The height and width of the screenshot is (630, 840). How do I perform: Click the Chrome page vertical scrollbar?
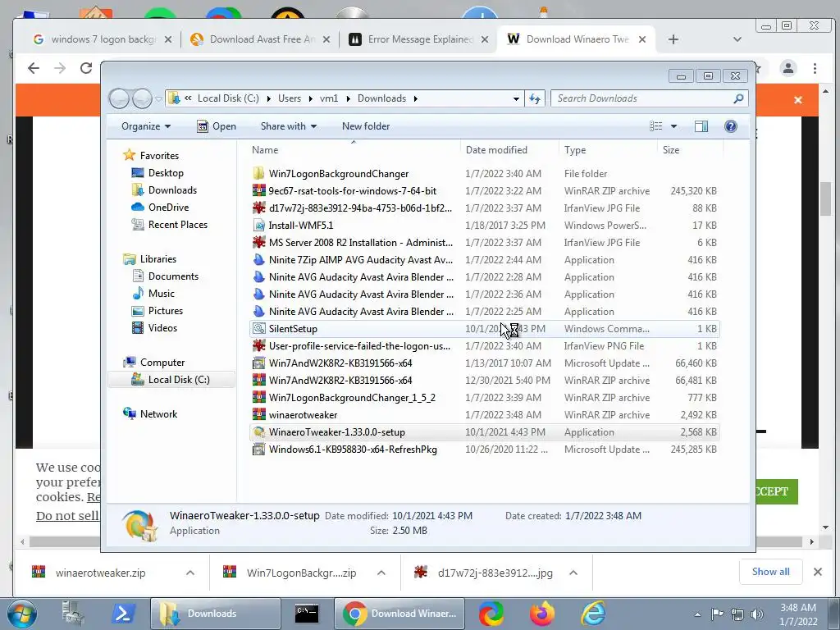825,199
